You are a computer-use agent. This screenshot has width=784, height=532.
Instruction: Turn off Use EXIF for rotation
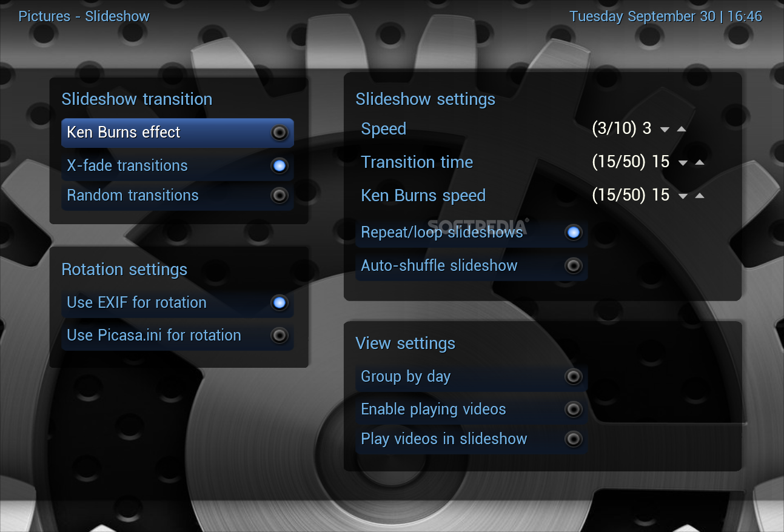279,302
